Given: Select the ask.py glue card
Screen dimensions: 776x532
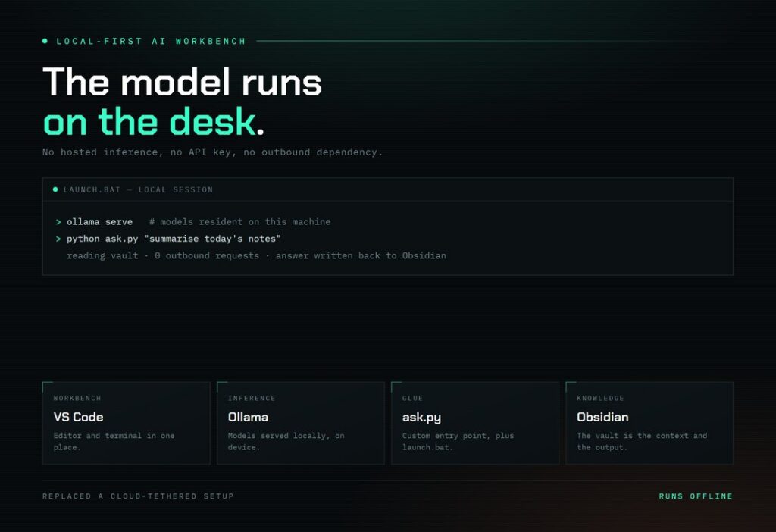Looking at the screenshot, I should pos(475,423).
